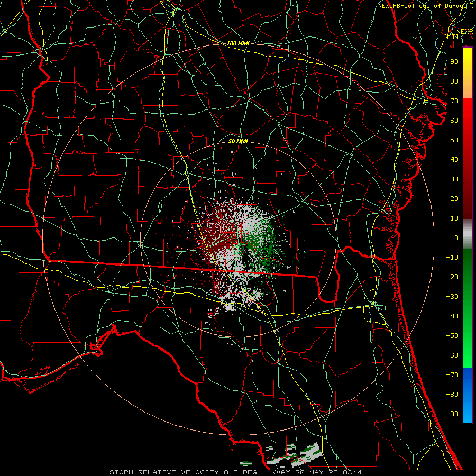This screenshot has width=476, height=476.
Task: Click the 90 value on velocity scale
Action: point(454,62)
